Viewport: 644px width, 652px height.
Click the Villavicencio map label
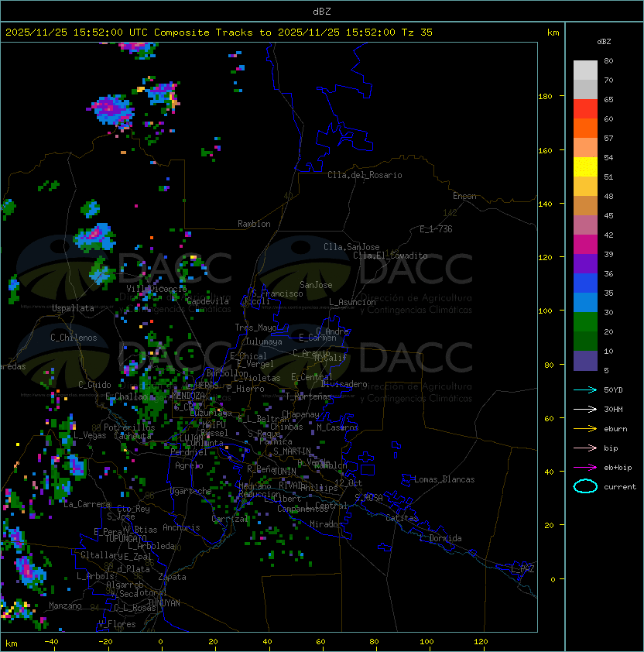tap(156, 289)
